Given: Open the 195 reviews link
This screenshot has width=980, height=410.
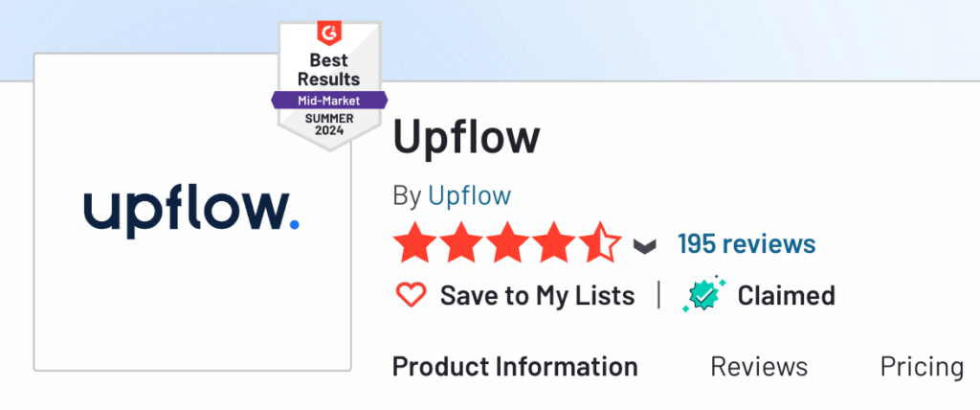Looking at the screenshot, I should coord(746,243).
